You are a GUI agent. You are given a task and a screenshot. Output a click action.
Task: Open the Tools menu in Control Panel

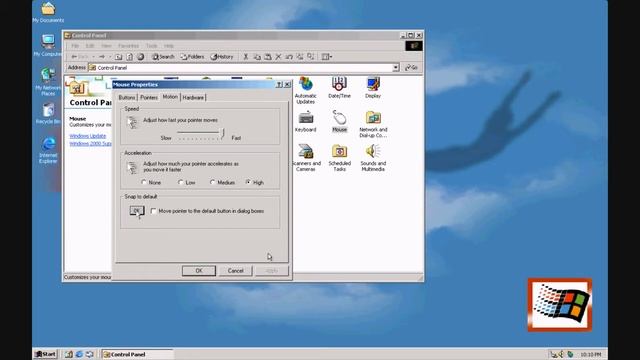(151, 46)
